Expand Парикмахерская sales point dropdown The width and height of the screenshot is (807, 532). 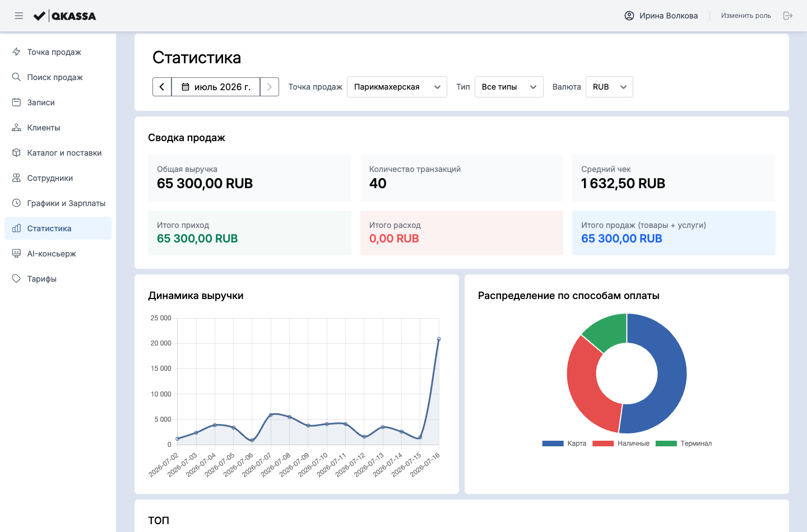(x=397, y=87)
